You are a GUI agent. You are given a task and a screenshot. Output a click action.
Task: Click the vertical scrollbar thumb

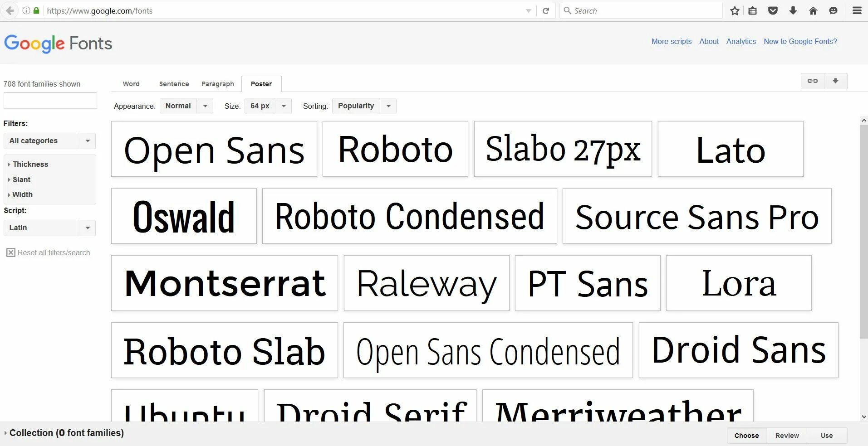tap(863, 231)
